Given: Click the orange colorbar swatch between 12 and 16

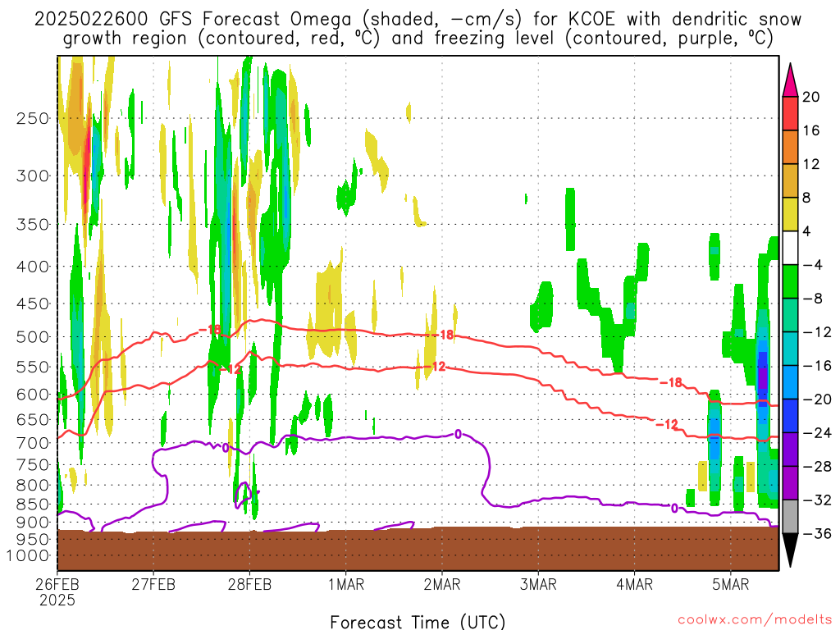Looking at the screenshot, I should point(790,148).
